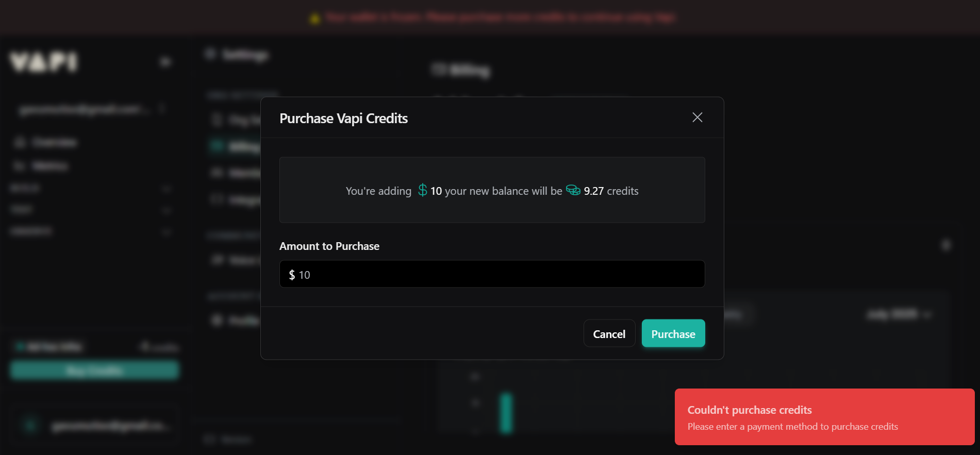
Task: Click the coins credits balance icon
Action: [573, 190]
